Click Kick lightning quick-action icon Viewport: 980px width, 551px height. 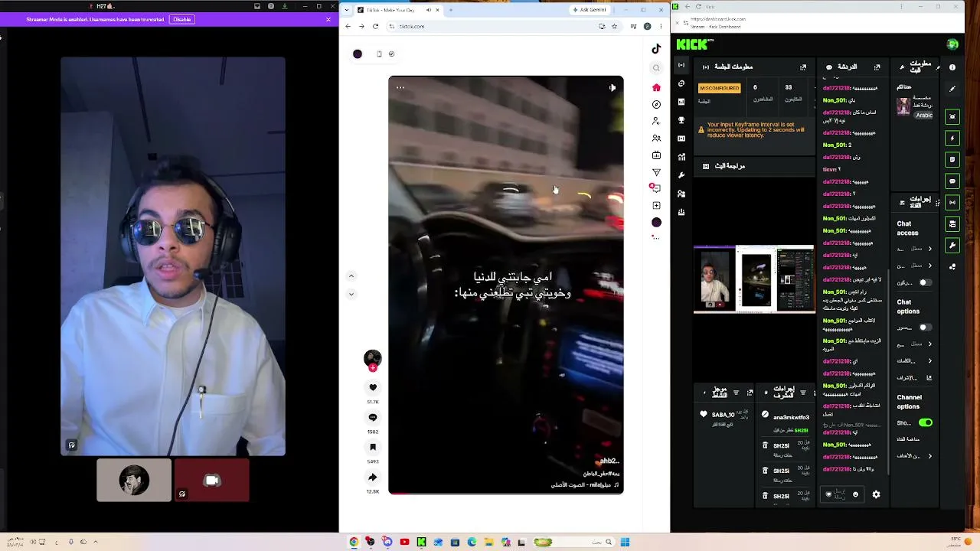tap(952, 139)
